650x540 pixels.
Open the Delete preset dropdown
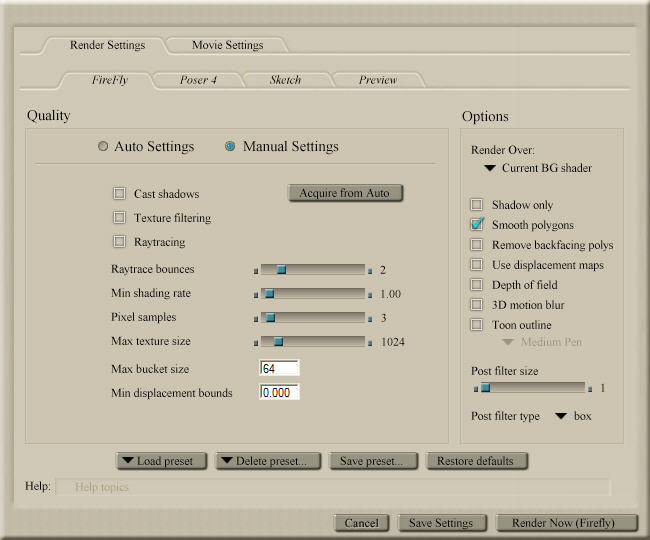tap(268, 461)
